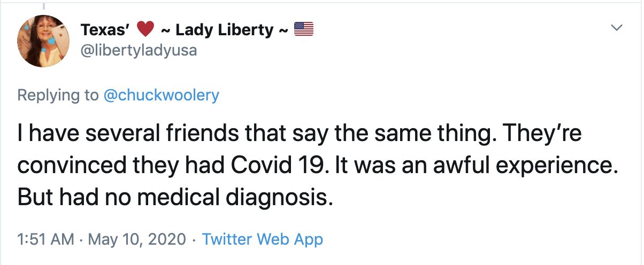Click the 1:51 AM timestamp
The height and width of the screenshot is (265, 644).
[x=45, y=239]
